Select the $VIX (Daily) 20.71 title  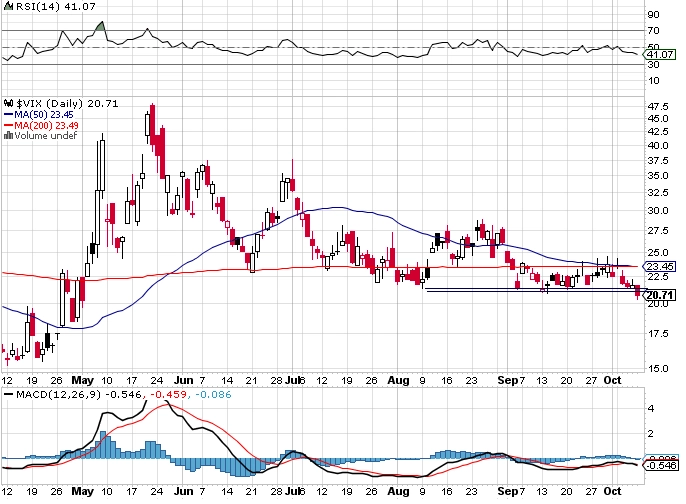61,103
